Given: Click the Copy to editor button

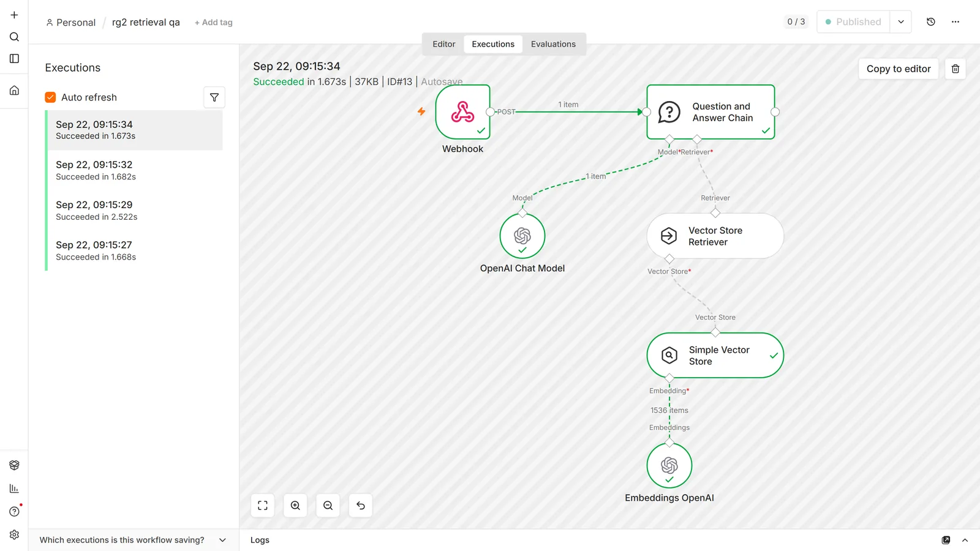Looking at the screenshot, I should tap(899, 69).
